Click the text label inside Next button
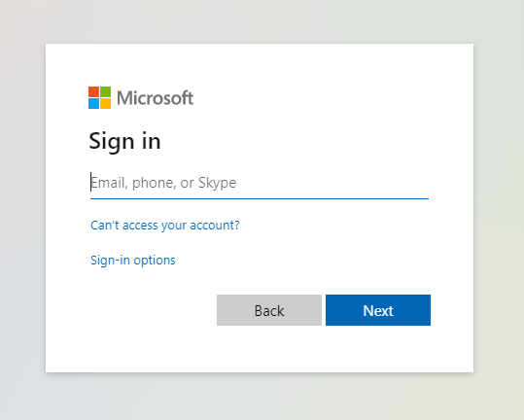The width and height of the screenshot is (524, 420). point(378,311)
